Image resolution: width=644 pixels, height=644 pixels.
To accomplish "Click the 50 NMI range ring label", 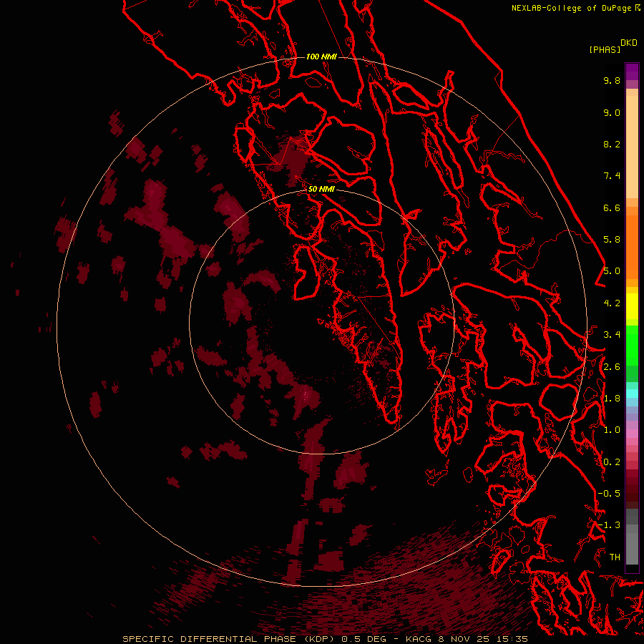I will click(x=321, y=189).
